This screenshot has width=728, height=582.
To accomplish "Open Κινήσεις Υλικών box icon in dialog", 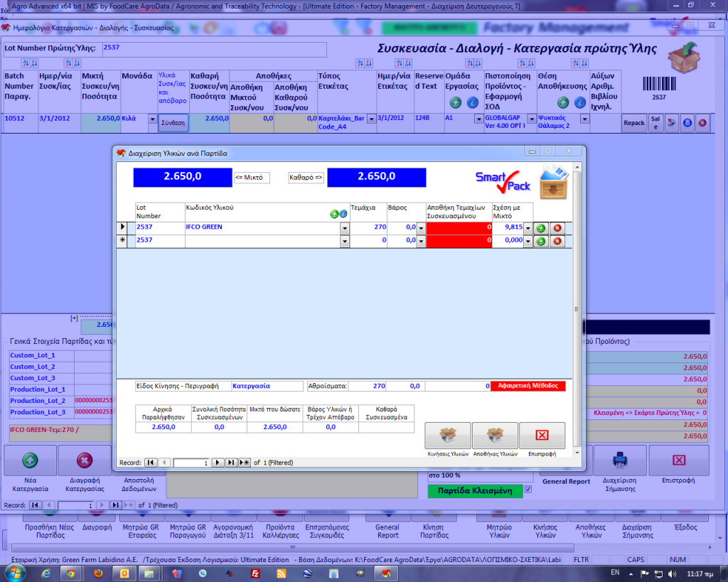I will point(448,436).
